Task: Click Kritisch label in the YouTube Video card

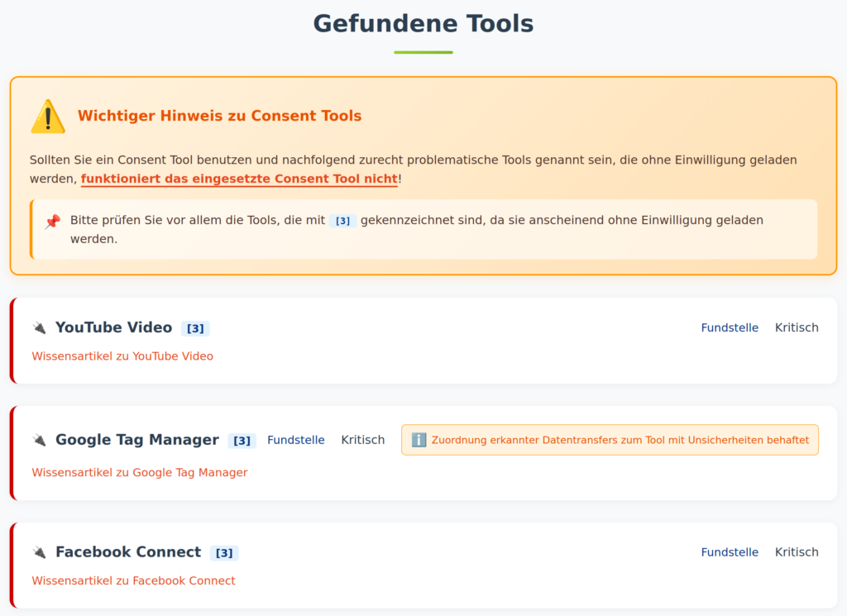Action: pyautogui.click(x=797, y=327)
